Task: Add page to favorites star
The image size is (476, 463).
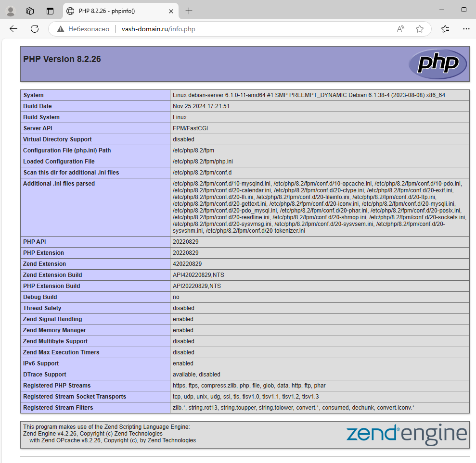Action: [x=420, y=29]
